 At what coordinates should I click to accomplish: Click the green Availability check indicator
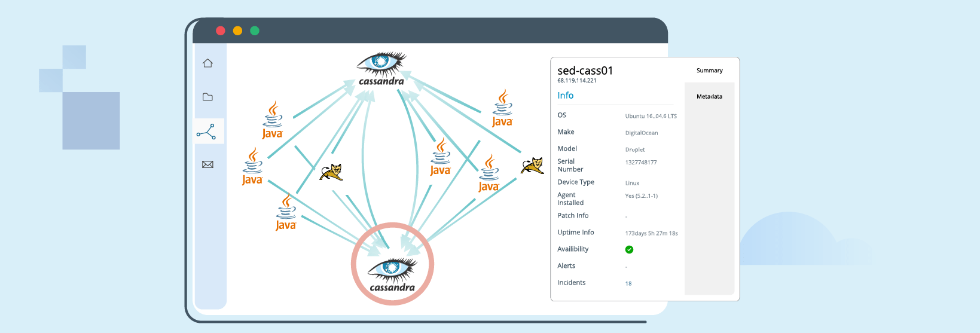(x=629, y=249)
